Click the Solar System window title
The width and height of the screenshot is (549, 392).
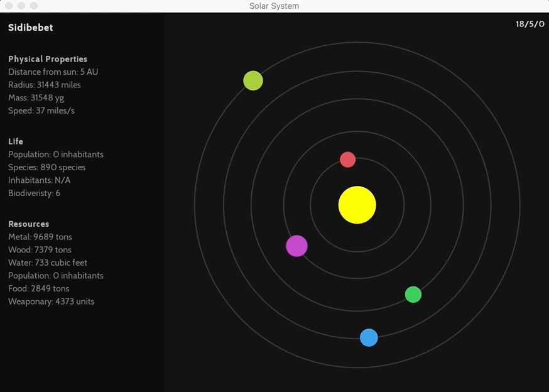(274, 6)
